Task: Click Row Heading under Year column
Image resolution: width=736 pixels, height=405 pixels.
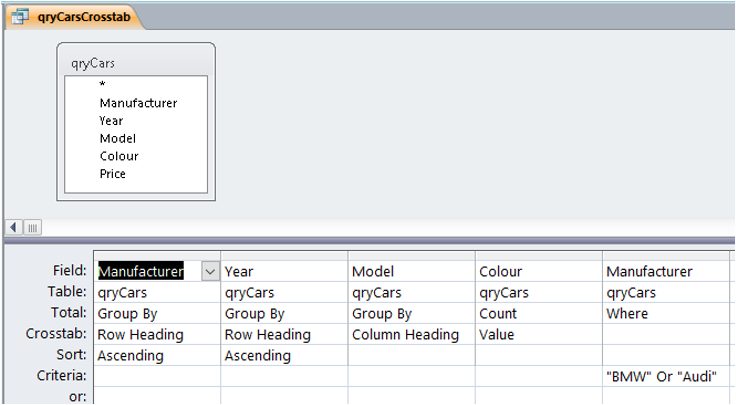Action: coord(284,334)
